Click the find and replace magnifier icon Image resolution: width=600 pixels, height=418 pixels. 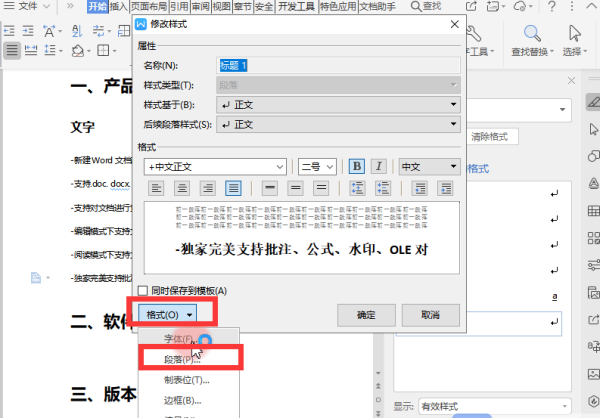click(532, 33)
